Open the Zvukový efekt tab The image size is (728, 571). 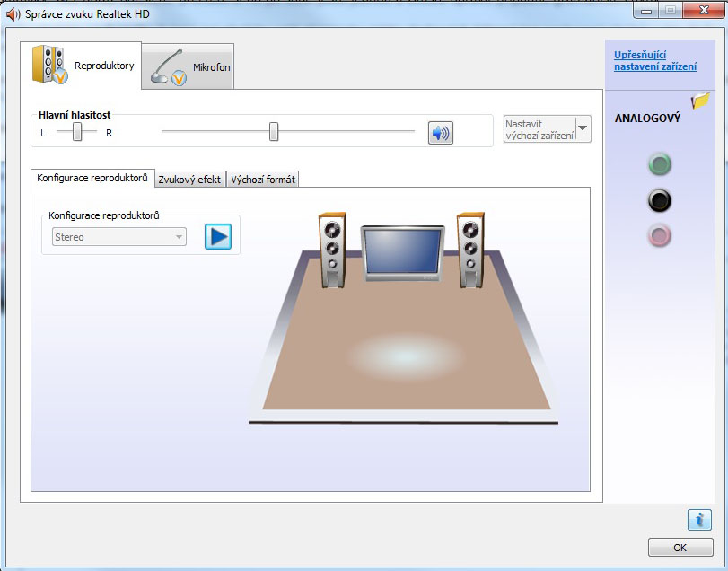click(x=189, y=180)
